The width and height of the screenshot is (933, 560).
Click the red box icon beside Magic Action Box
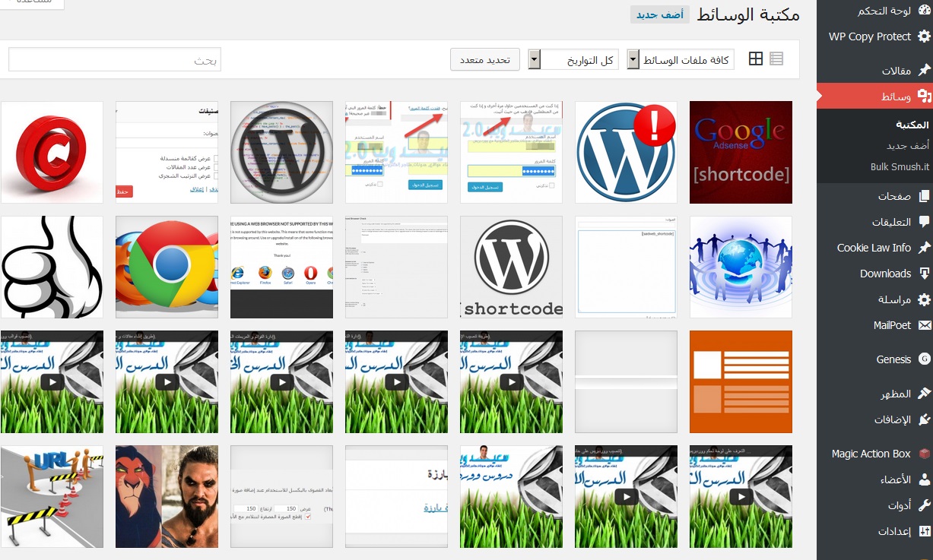point(924,454)
